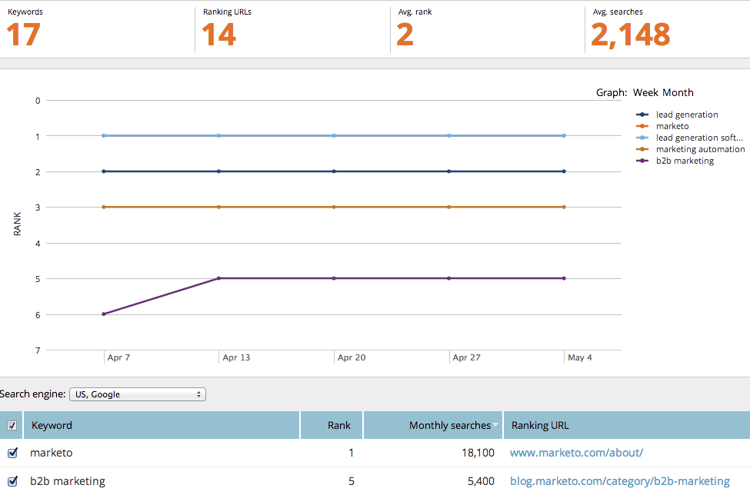The height and width of the screenshot is (495, 750).
Task: Uncheck the b2b marketing keyword checkbox
Action: [12, 481]
